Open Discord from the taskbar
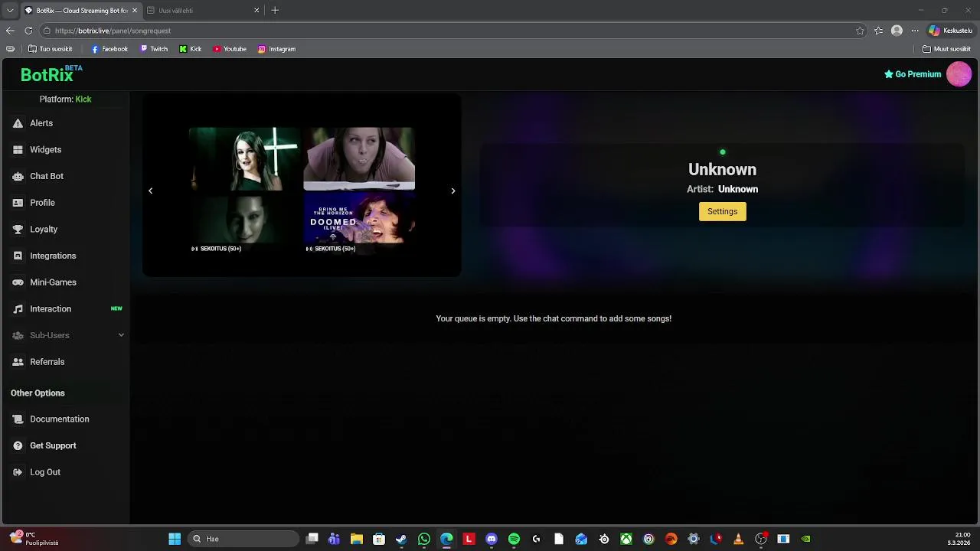Viewport: 980px width, 551px height. point(492,539)
